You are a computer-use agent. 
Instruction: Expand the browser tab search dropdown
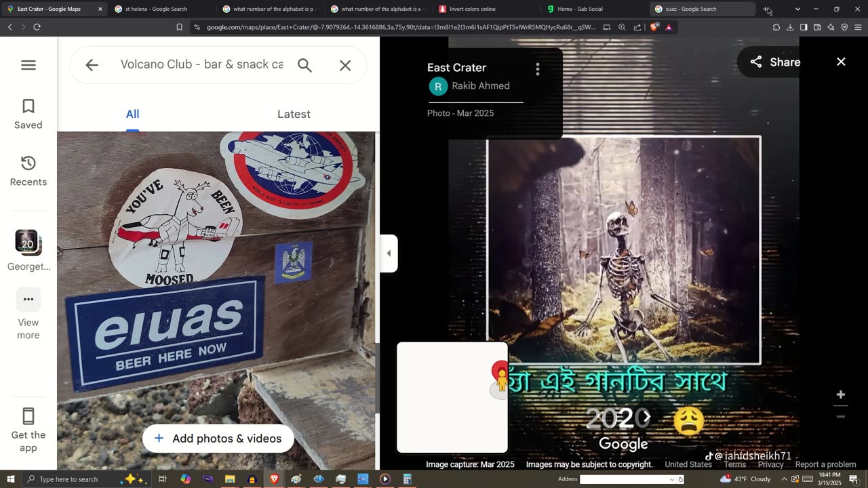click(x=797, y=9)
